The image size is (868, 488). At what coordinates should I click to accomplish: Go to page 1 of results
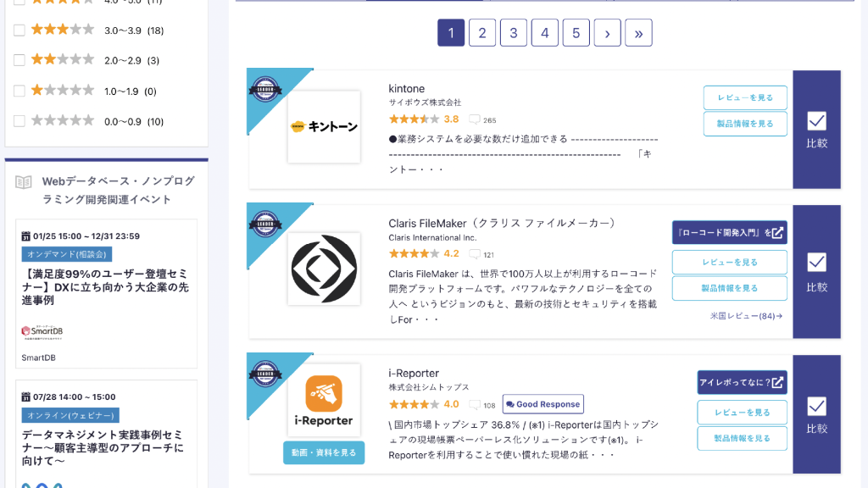(451, 33)
